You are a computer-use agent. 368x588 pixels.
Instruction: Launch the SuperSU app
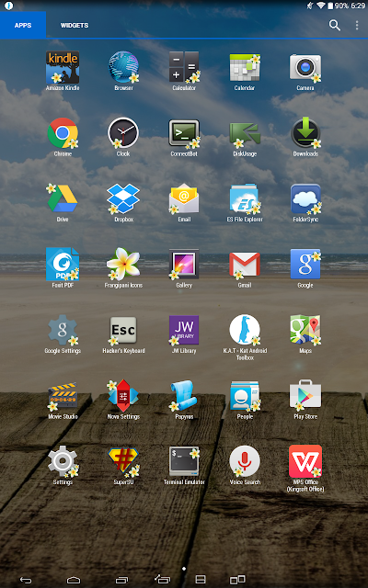click(x=123, y=462)
